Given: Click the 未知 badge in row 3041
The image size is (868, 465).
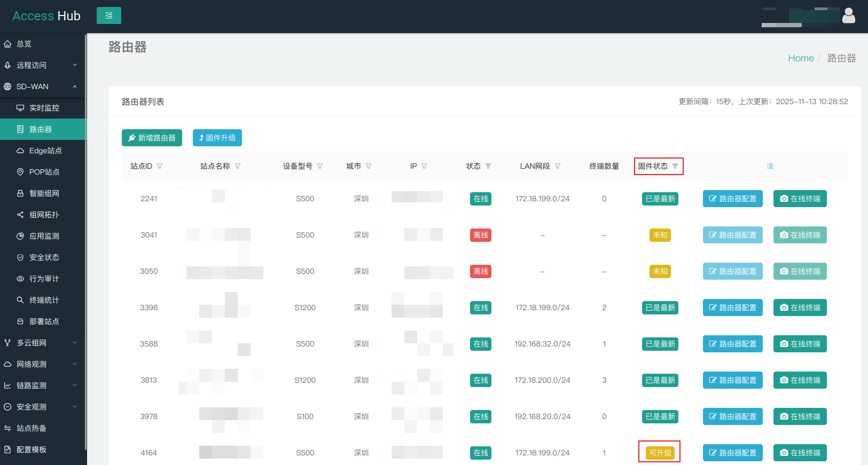Looking at the screenshot, I should click(660, 235).
